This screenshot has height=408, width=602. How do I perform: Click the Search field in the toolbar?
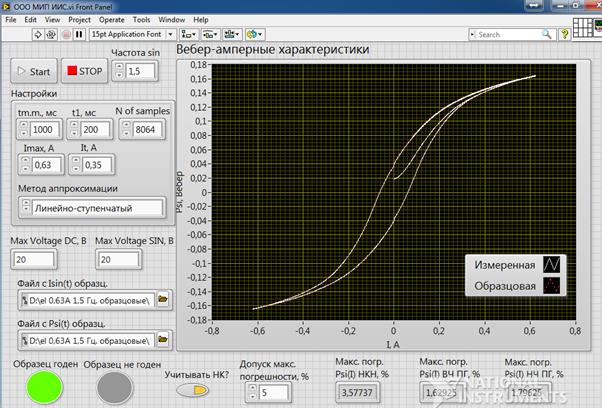tap(505, 35)
